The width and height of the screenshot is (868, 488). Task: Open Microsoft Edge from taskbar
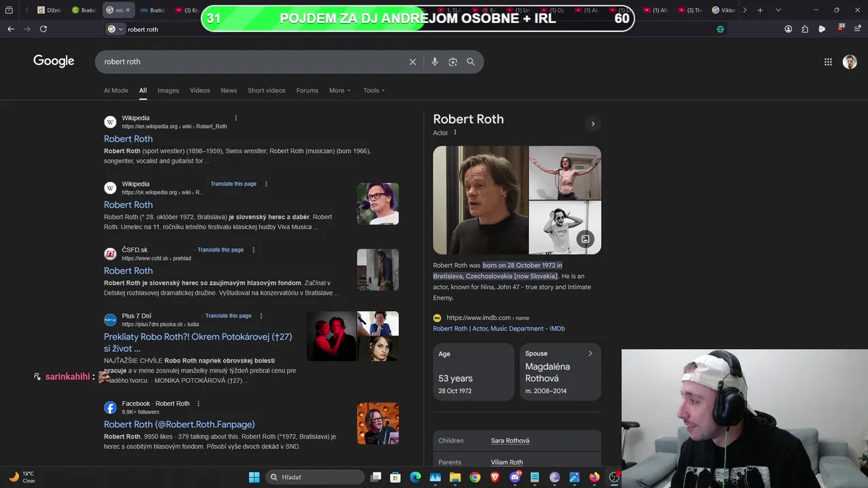click(415, 477)
